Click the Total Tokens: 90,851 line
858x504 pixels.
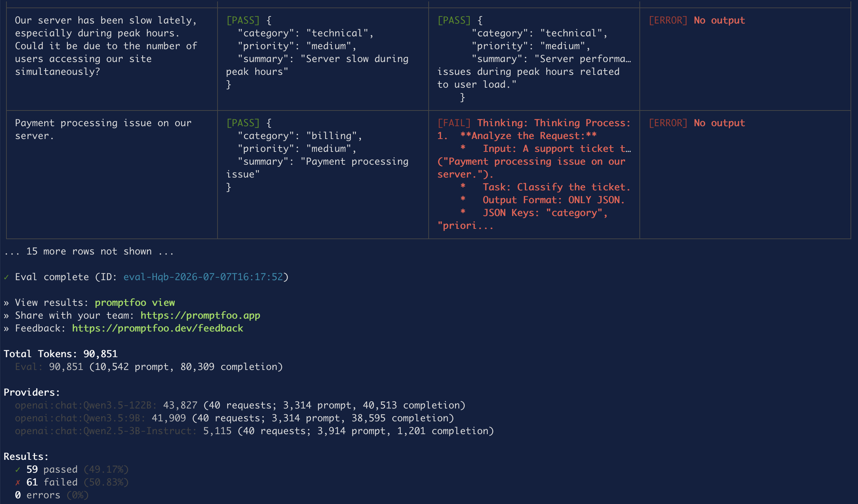[61, 354]
